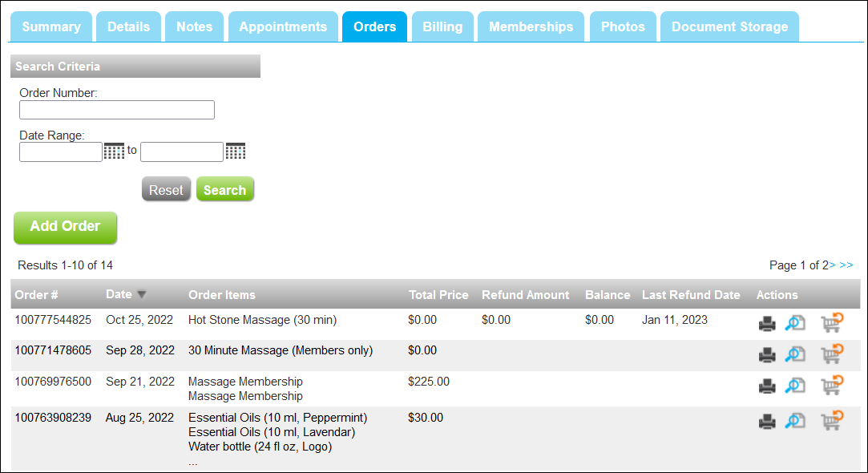The image size is (868, 473).
Task: Sort by Order # column header
Action: point(37,295)
